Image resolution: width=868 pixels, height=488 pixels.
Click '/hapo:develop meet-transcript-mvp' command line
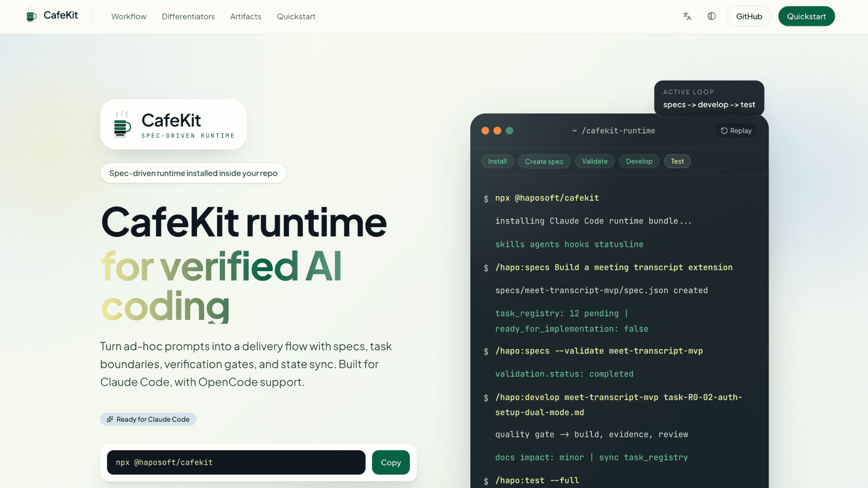coord(618,405)
